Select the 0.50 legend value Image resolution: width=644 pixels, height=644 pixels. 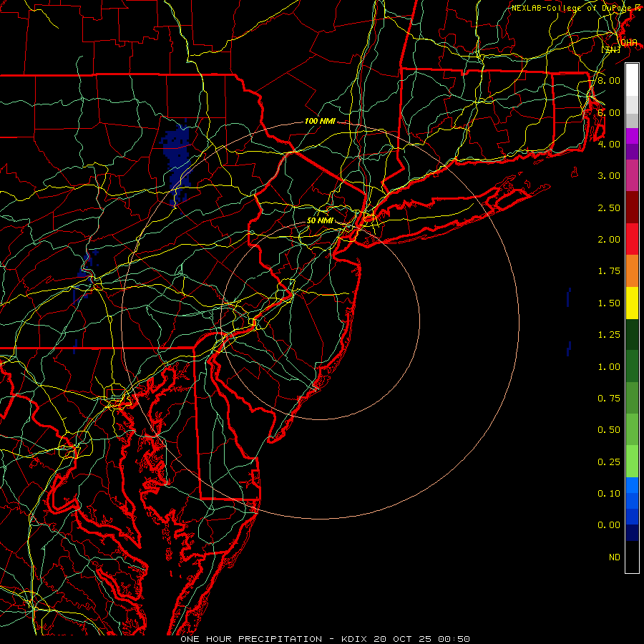click(x=609, y=430)
